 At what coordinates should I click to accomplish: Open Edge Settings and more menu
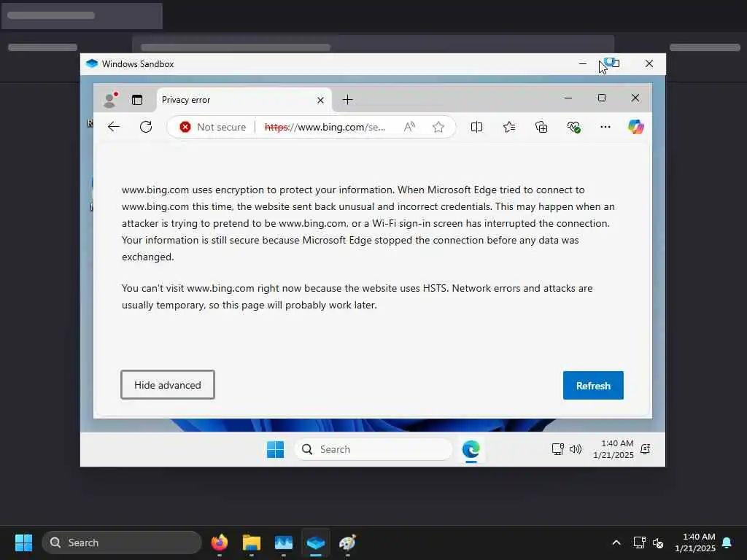[605, 127]
